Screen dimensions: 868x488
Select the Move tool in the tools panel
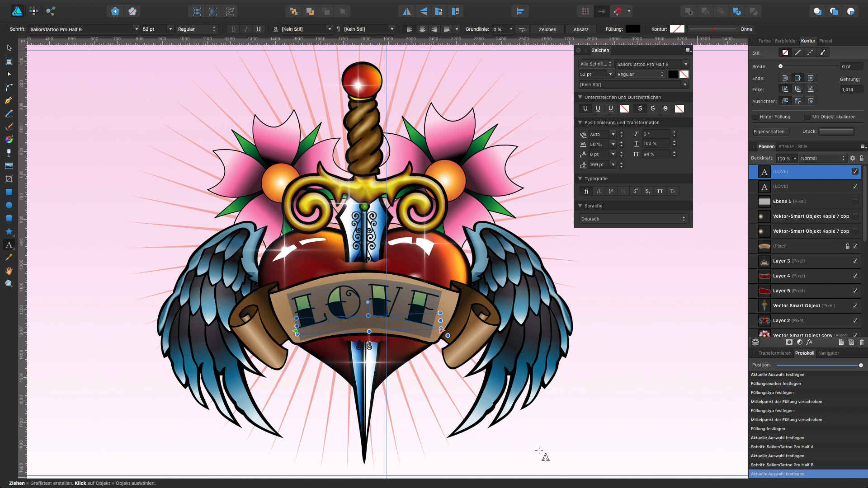coord(9,48)
